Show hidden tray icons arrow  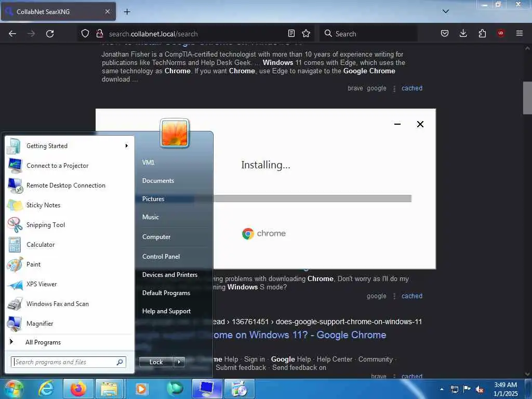point(442,389)
